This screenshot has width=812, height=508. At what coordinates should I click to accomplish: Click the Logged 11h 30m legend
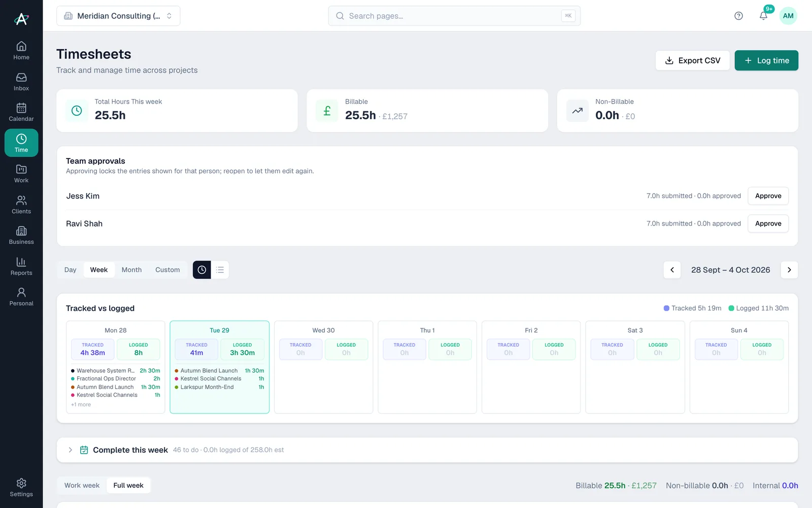pos(758,308)
